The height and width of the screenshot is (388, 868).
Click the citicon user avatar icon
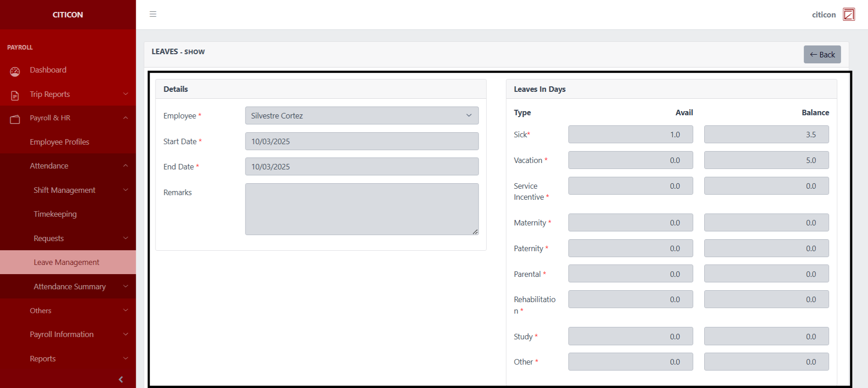[849, 15]
